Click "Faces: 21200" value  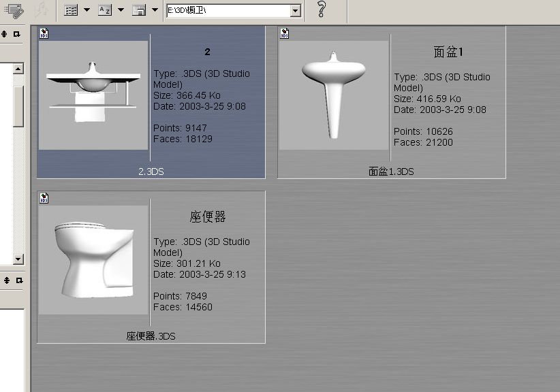[423, 143]
